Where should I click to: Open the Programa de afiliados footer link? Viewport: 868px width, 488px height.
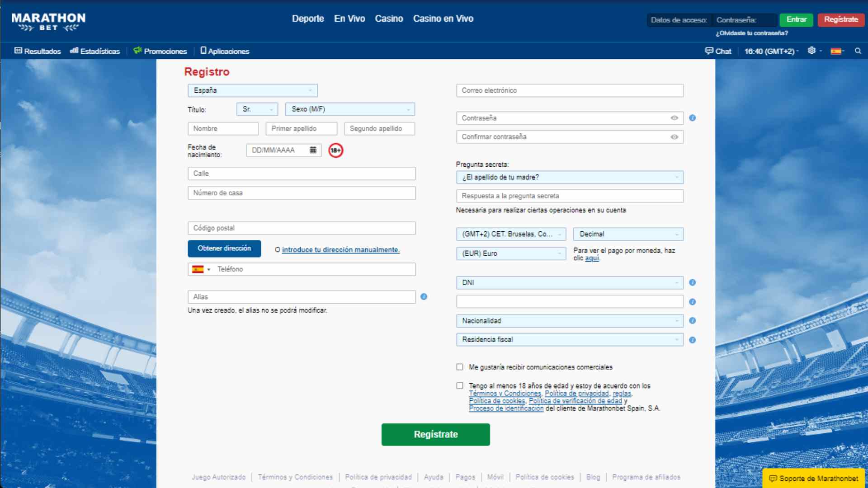point(646,477)
